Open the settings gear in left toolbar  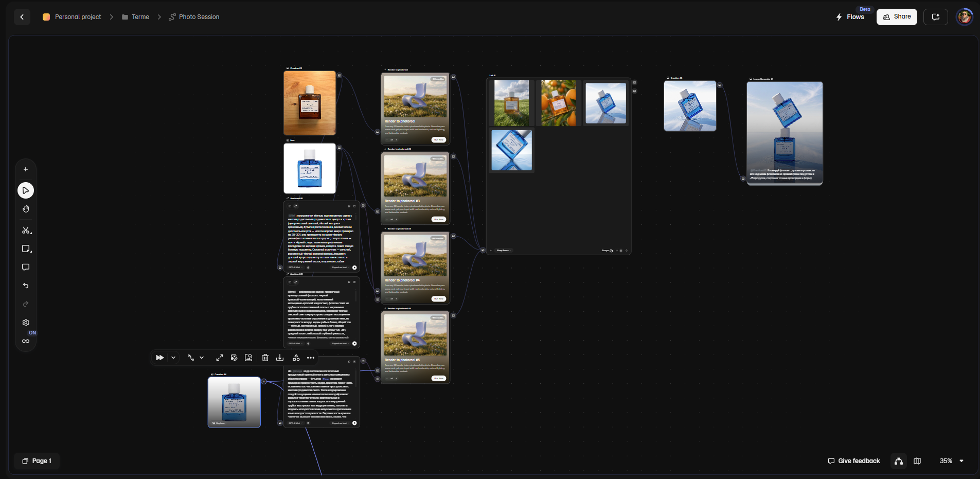(26, 323)
